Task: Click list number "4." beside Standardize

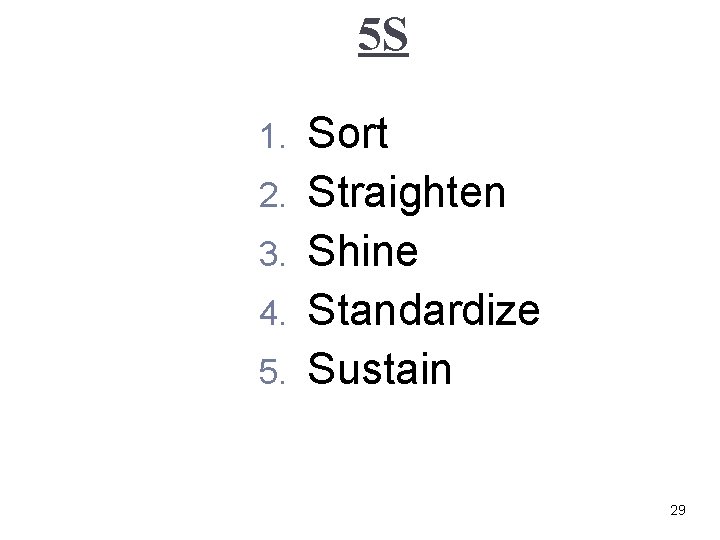Action: point(273,314)
